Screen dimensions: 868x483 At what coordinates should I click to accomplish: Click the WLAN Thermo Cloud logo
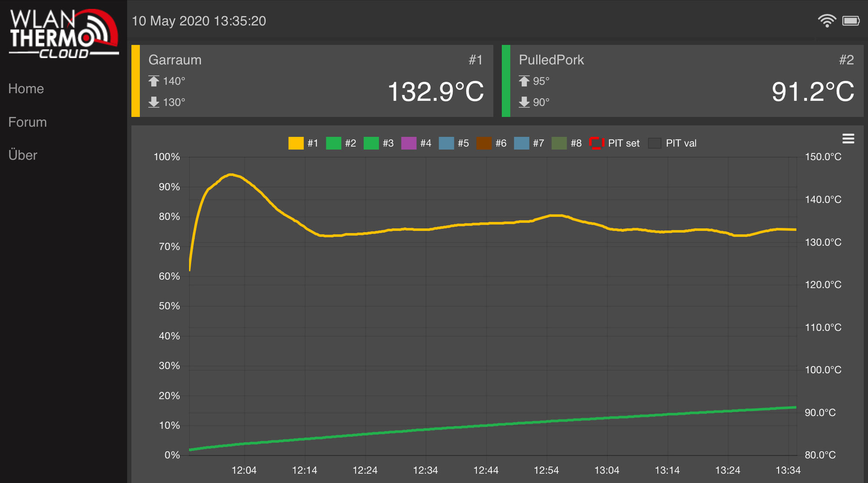click(x=64, y=34)
